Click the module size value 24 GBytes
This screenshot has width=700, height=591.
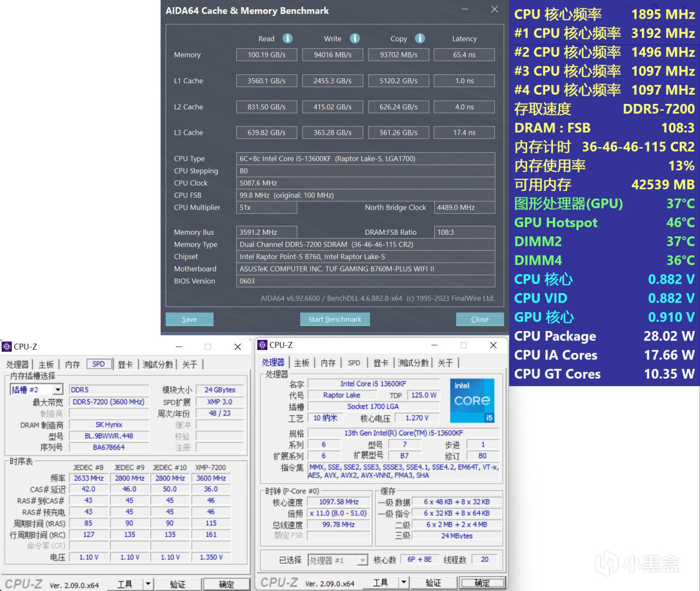click(220, 390)
